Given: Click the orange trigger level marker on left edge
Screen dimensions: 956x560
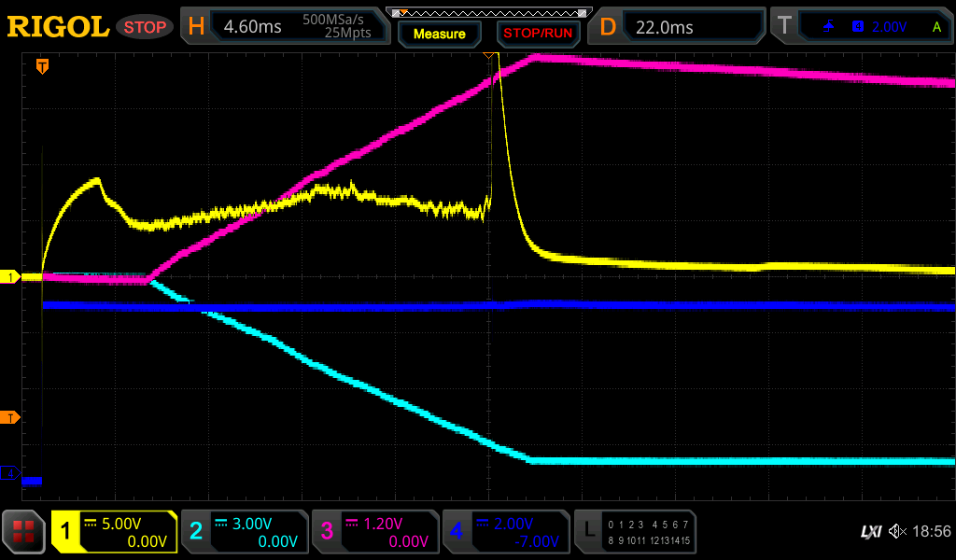Looking at the screenshot, I should coord(11,417).
